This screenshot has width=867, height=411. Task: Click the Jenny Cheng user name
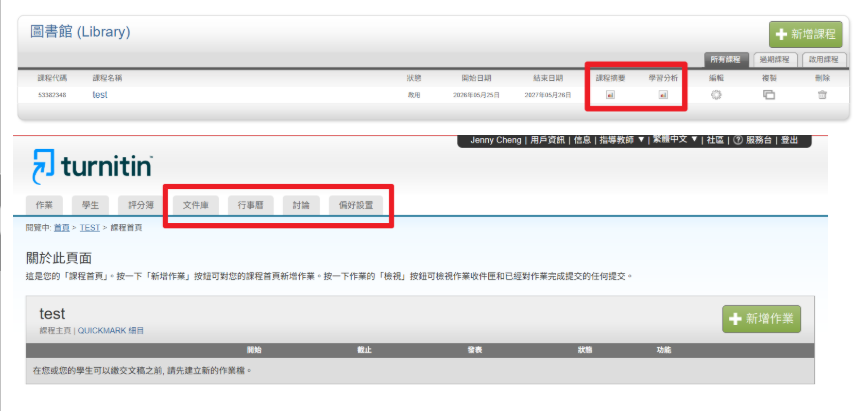click(x=495, y=140)
